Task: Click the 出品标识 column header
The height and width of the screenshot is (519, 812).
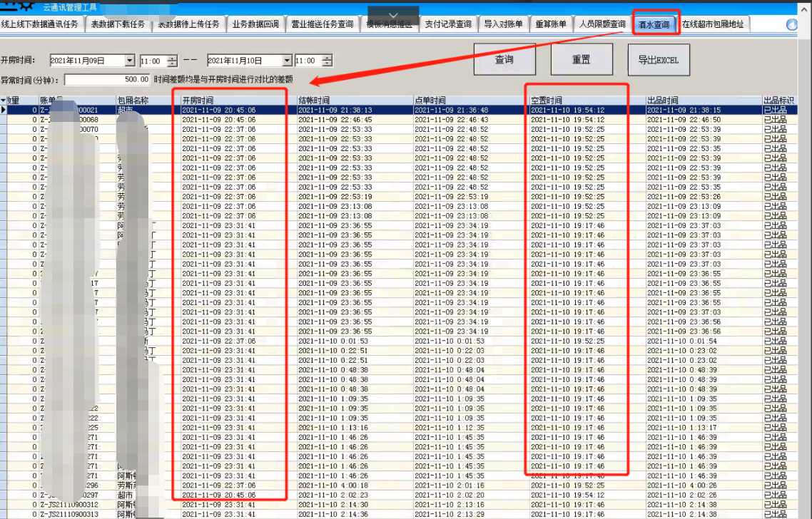Action: pyautogui.click(x=779, y=101)
